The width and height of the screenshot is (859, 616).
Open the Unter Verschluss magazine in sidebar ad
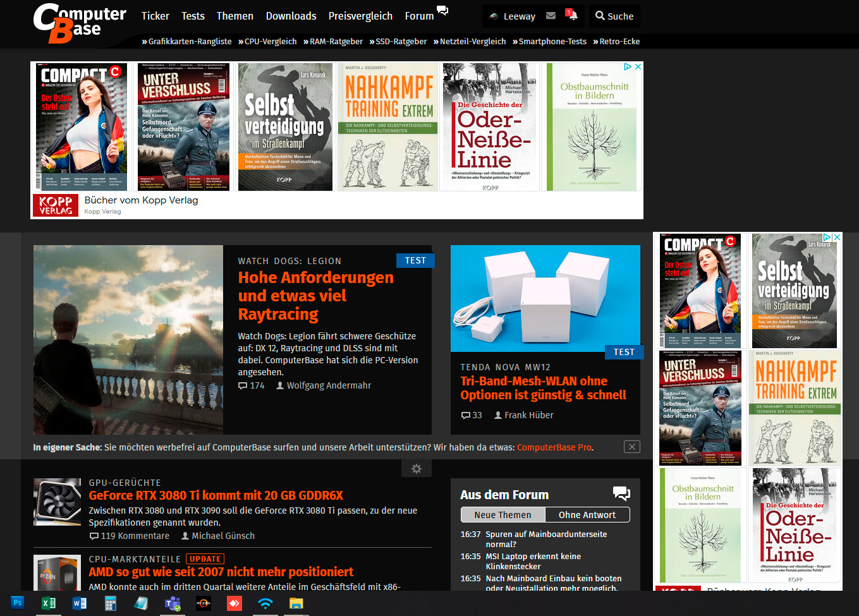point(700,408)
